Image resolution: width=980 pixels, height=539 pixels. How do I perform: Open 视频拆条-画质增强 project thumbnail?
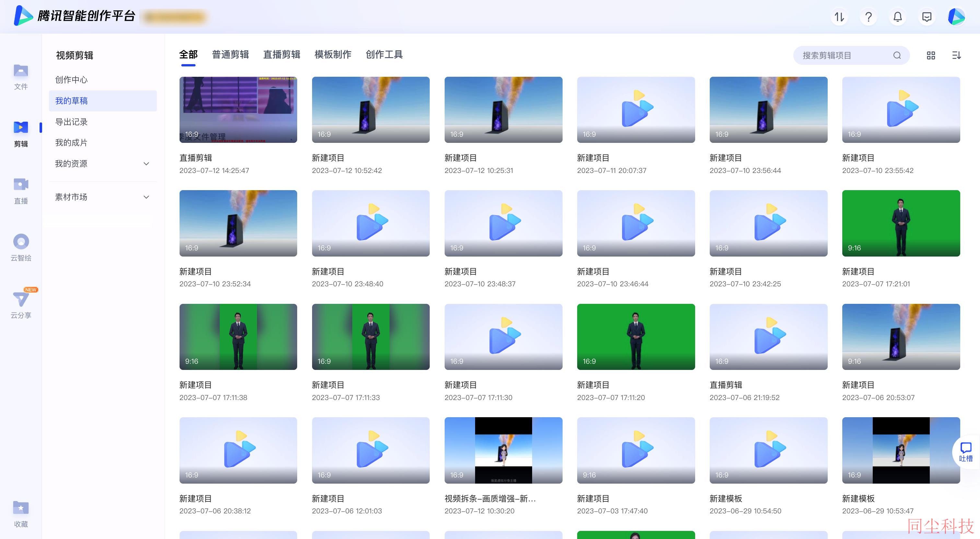pyautogui.click(x=503, y=450)
